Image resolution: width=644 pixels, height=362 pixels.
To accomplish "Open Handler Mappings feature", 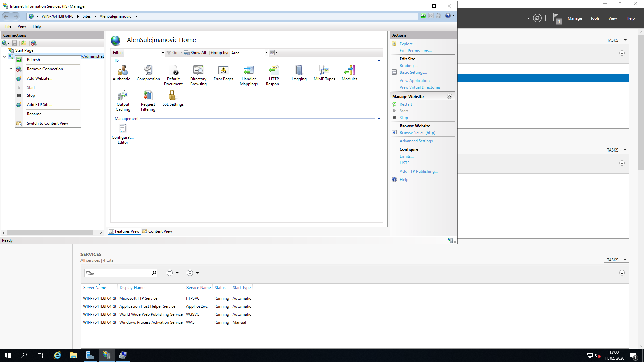I will tap(249, 75).
